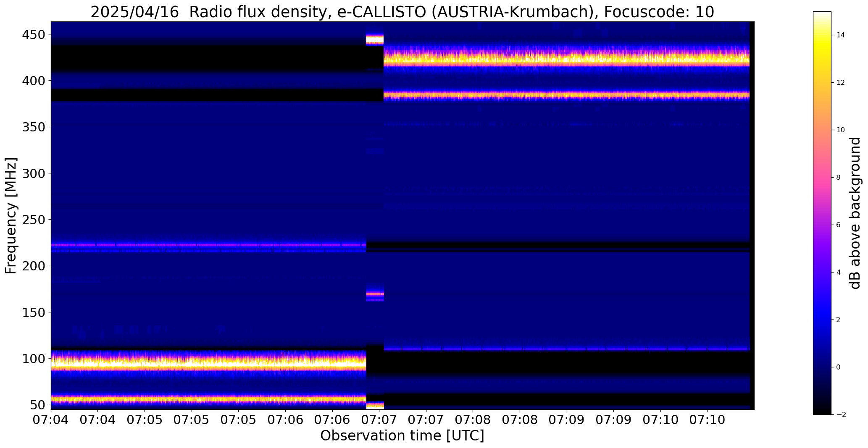Click the 'Frequency [MHz]' y-axis label

11,215
